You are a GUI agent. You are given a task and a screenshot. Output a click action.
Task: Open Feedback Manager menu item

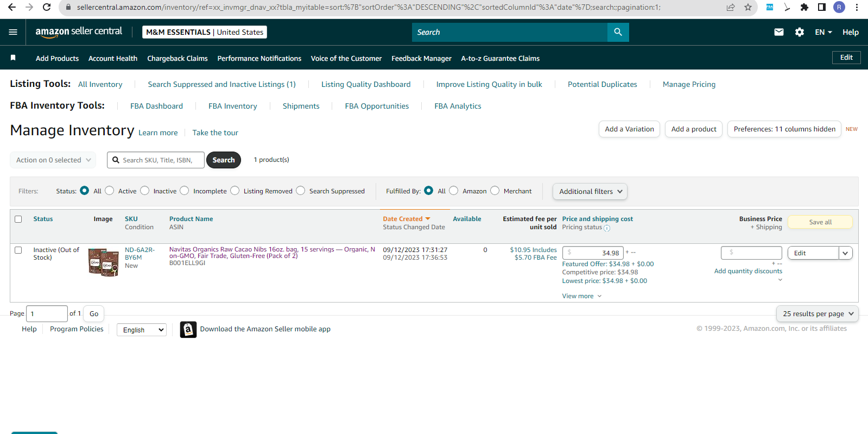[x=421, y=58]
